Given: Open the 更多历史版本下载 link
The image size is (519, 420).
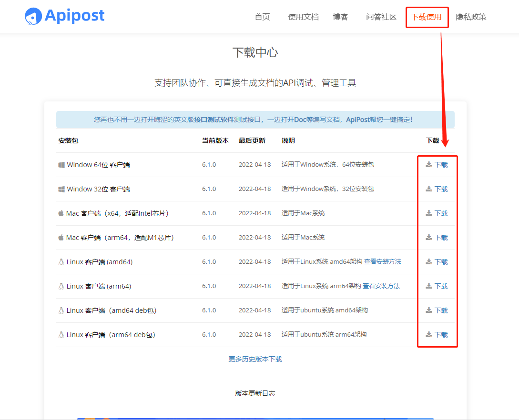Looking at the screenshot, I should (x=255, y=359).
